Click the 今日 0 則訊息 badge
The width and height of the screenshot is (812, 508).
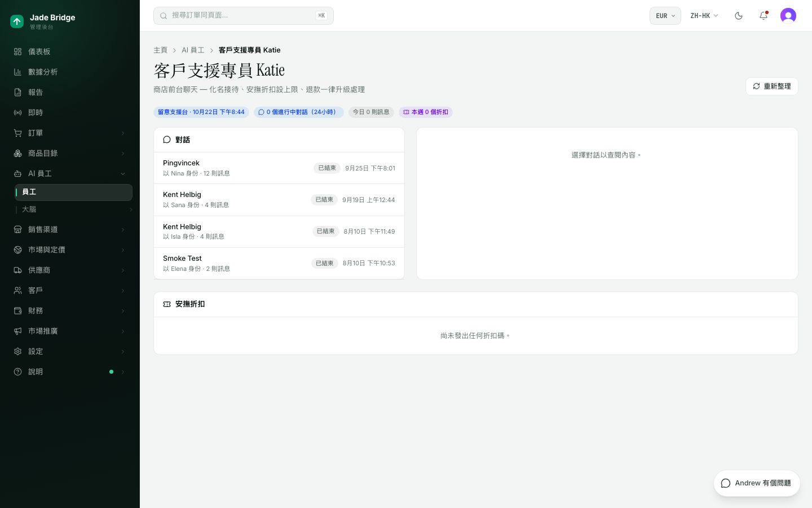pos(371,112)
